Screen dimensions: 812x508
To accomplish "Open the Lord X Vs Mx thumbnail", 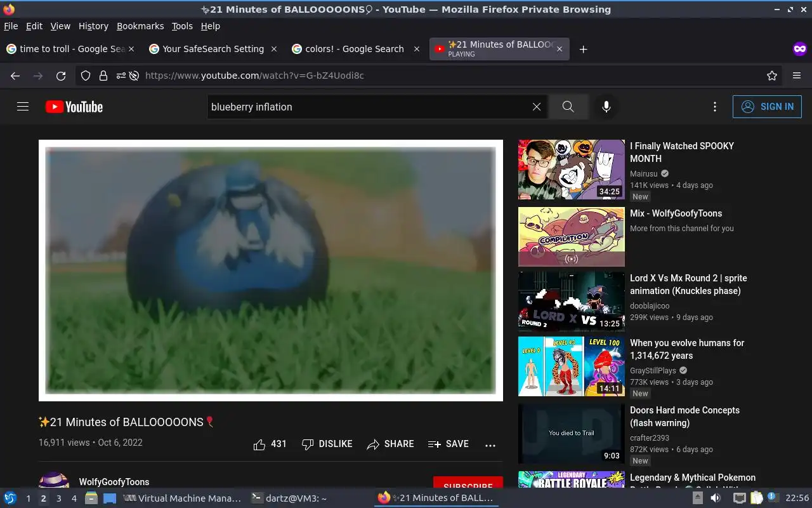I will (x=572, y=302).
